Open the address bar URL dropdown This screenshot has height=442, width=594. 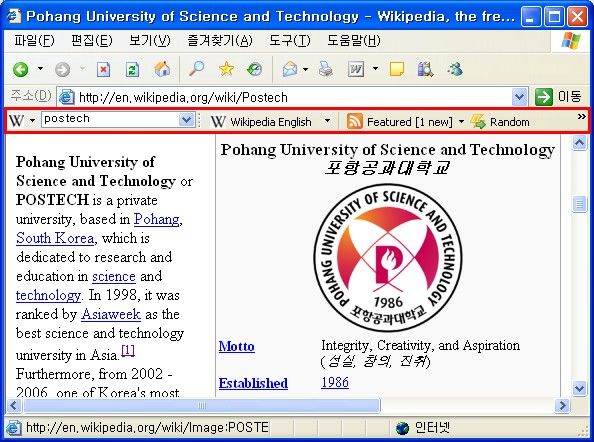click(519, 97)
